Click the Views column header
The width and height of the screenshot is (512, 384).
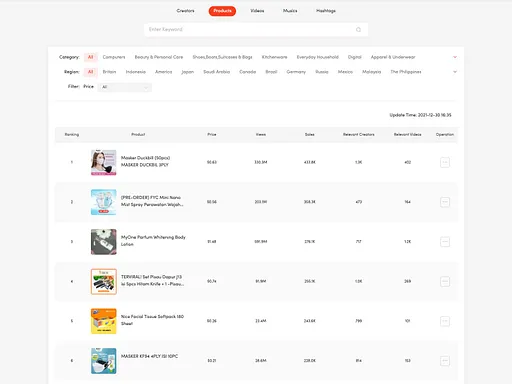[261, 134]
